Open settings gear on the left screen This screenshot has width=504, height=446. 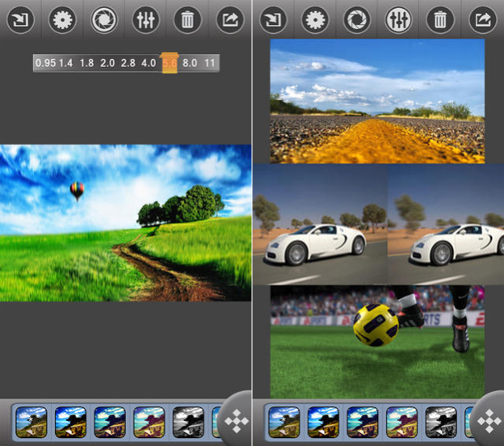click(62, 20)
